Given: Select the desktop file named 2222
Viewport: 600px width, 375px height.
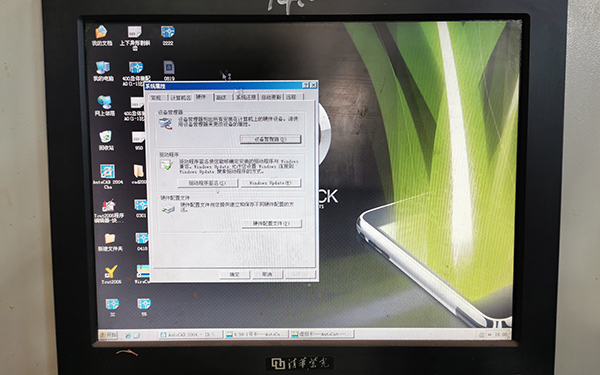Looking at the screenshot, I should pyautogui.click(x=168, y=35).
